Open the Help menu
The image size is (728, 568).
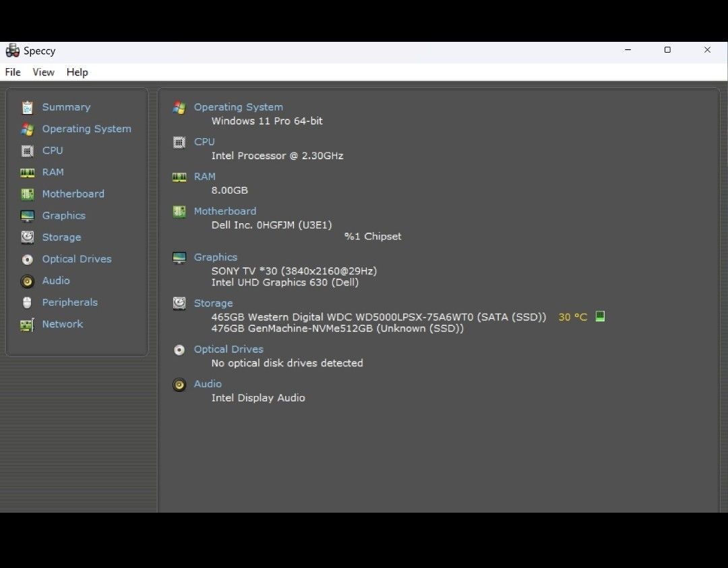[x=77, y=72]
